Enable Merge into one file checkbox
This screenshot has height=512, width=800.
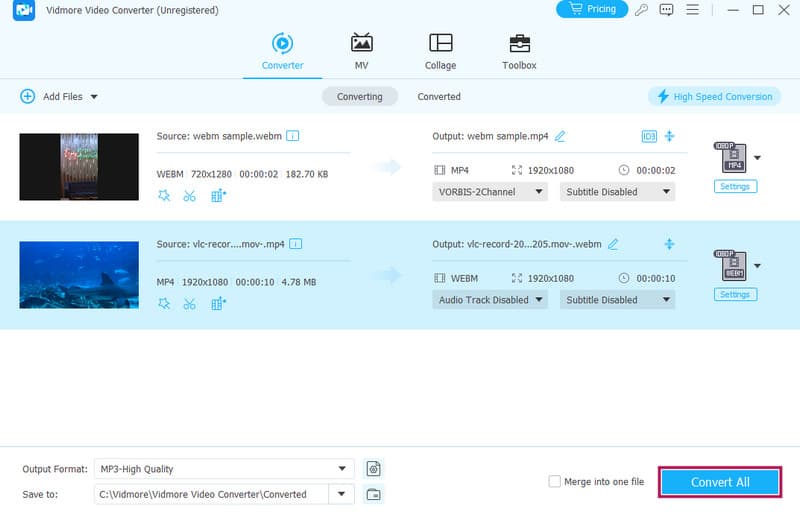point(555,482)
